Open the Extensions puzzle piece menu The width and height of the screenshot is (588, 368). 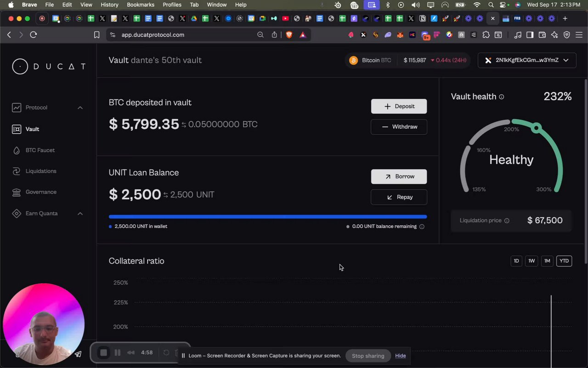coord(486,34)
